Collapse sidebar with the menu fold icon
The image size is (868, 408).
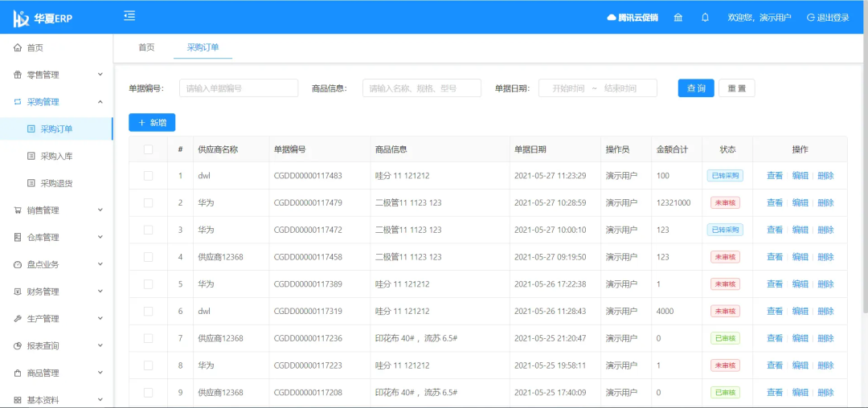[129, 16]
